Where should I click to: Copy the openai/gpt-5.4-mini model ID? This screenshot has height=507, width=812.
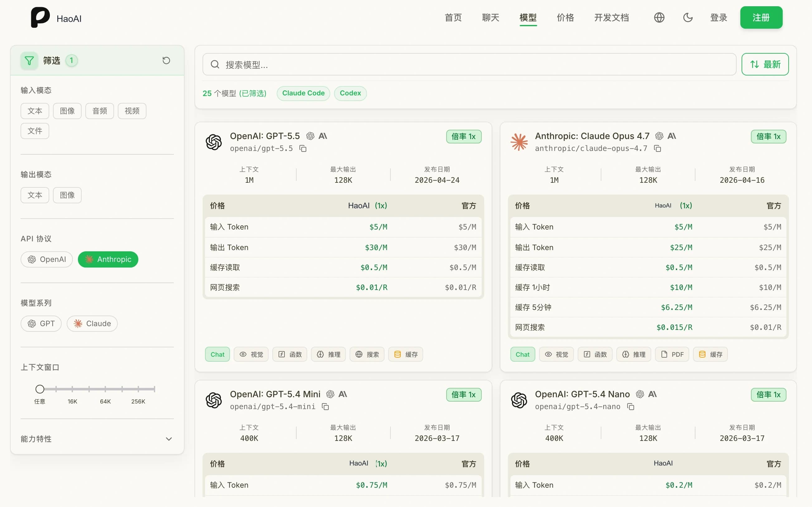[x=325, y=407]
